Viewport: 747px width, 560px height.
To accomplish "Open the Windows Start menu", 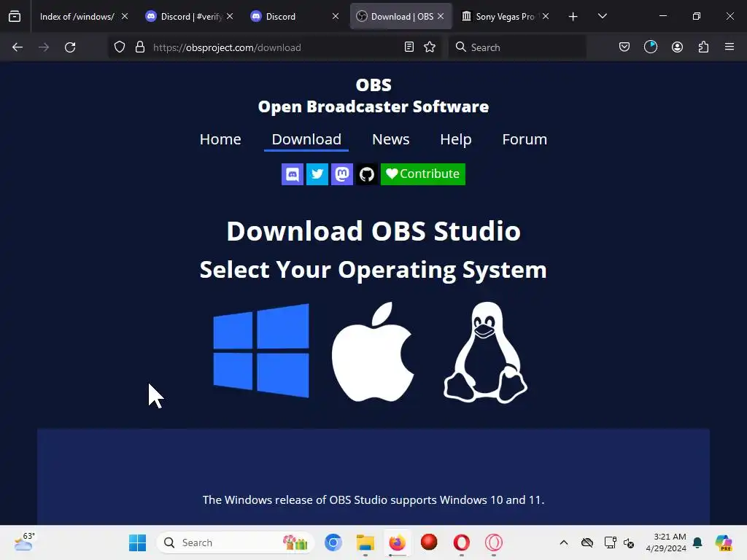I will 138,542.
